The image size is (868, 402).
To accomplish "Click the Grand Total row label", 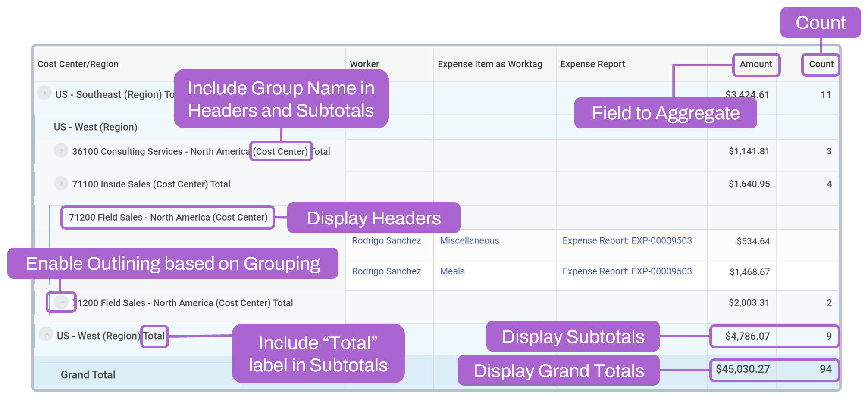I will (88, 375).
